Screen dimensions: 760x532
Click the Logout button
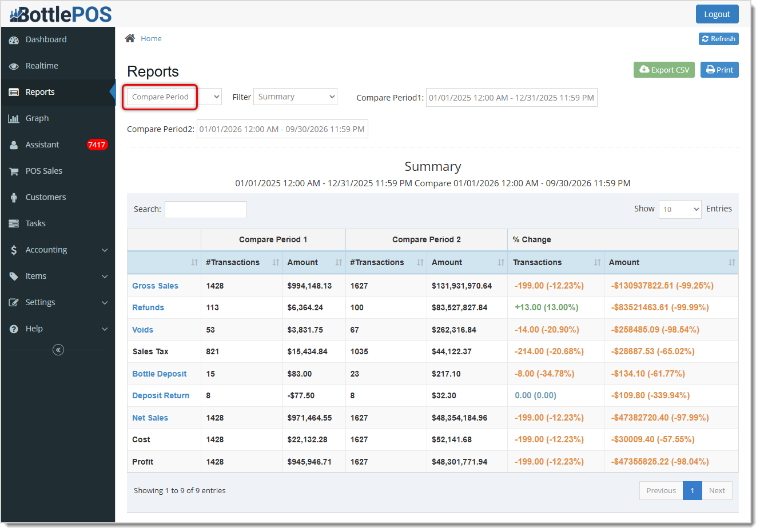tap(717, 14)
